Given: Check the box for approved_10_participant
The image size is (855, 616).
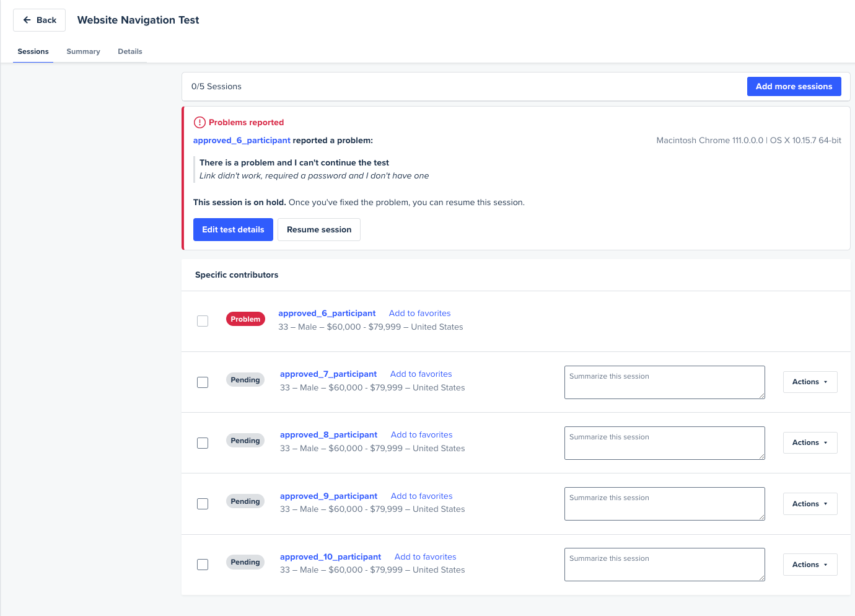Looking at the screenshot, I should pos(203,565).
